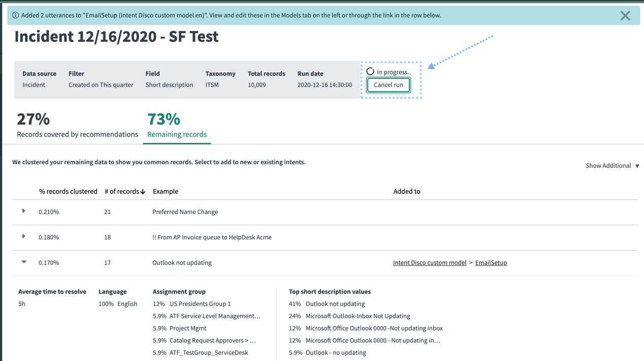Click 'Microsoft Office Outlook 0000 -Not updating inbox'
This screenshot has height=361, width=644.
(x=374, y=328)
